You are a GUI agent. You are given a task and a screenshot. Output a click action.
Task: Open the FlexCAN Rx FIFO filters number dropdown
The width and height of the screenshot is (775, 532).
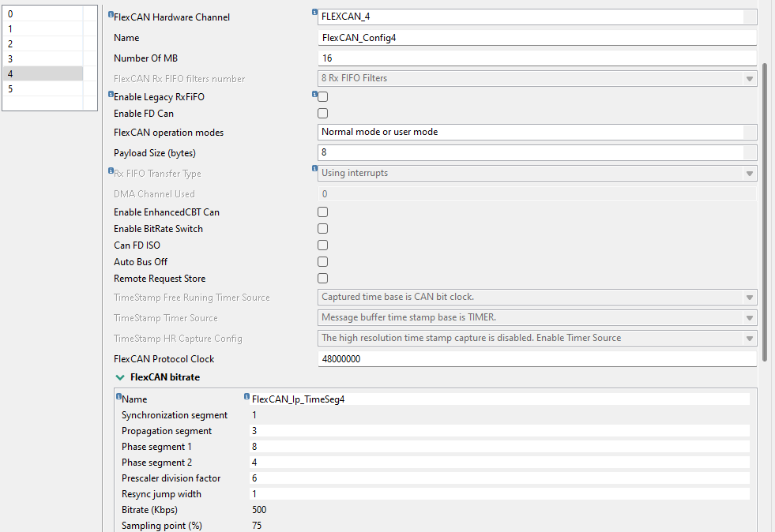pyautogui.click(x=749, y=78)
